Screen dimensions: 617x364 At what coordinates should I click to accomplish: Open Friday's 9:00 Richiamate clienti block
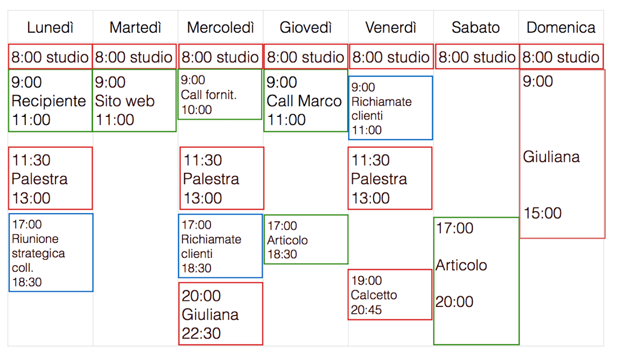point(391,108)
